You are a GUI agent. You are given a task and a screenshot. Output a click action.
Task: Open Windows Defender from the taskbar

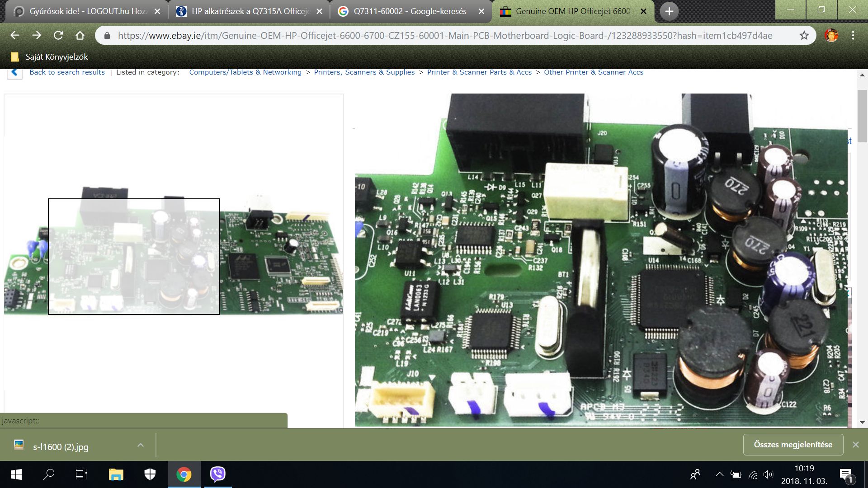tap(150, 474)
